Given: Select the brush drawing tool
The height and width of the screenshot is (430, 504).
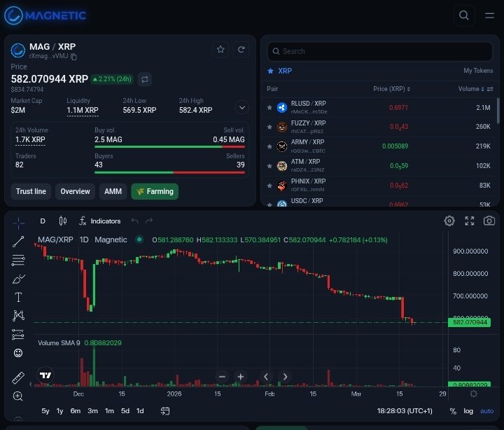Looking at the screenshot, I should coord(18,279).
